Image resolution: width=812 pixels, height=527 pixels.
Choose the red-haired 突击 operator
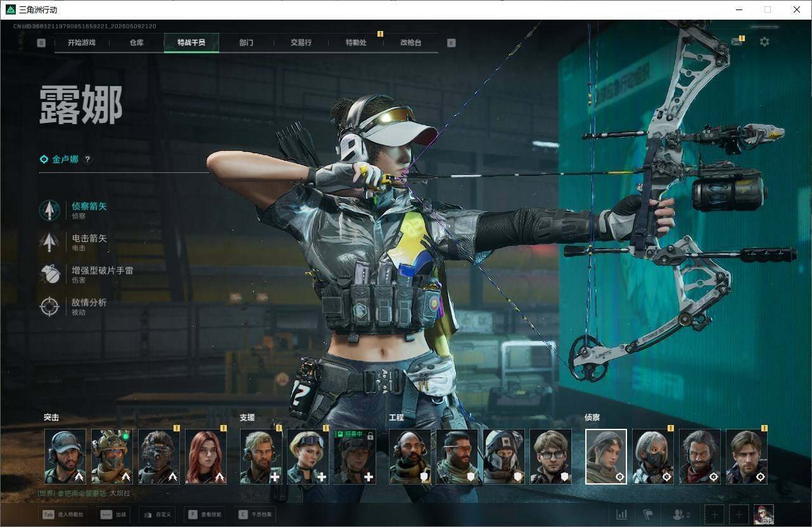click(206, 457)
